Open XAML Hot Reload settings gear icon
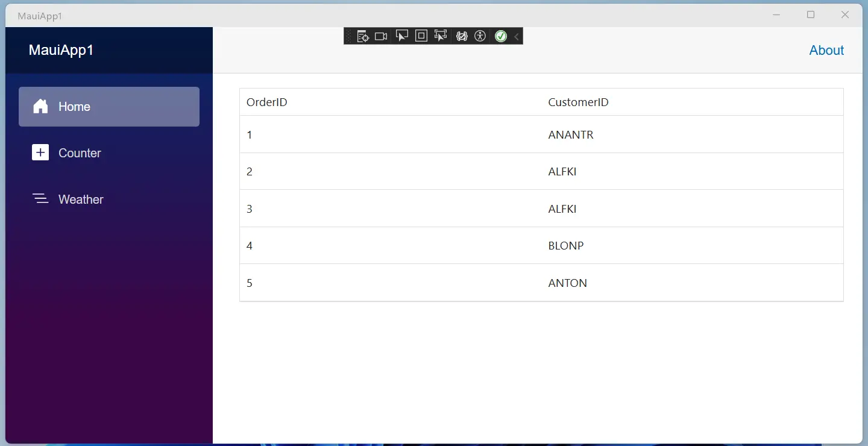868x446 pixels. click(x=462, y=36)
